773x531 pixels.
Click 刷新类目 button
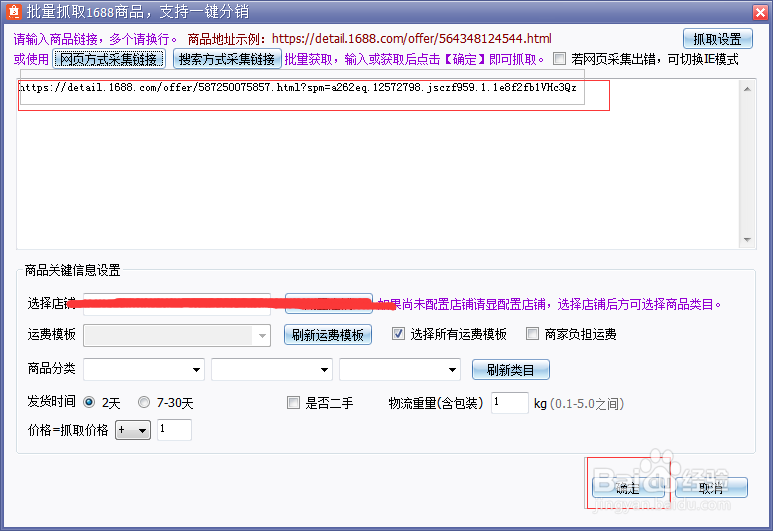511,370
